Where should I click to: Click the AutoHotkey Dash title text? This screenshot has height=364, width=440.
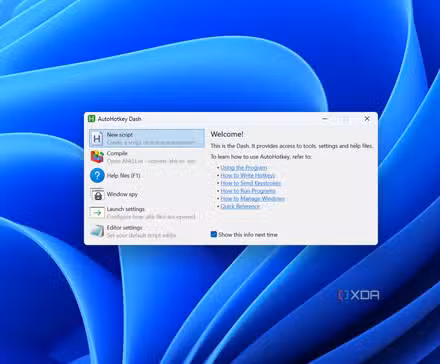point(119,119)
